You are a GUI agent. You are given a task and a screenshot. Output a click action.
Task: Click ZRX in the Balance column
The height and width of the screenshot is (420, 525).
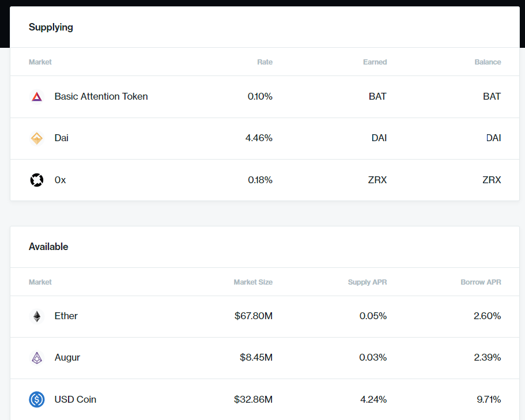pos(492,180)
